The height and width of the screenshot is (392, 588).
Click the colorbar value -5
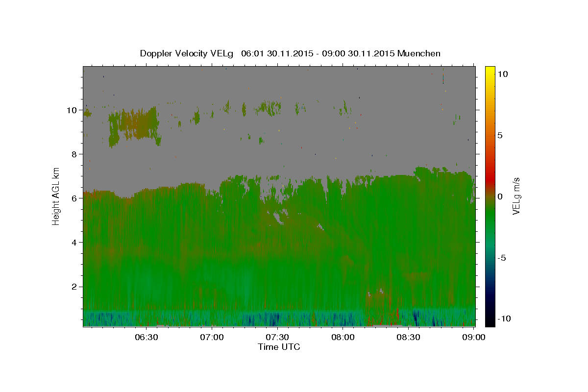502,258
